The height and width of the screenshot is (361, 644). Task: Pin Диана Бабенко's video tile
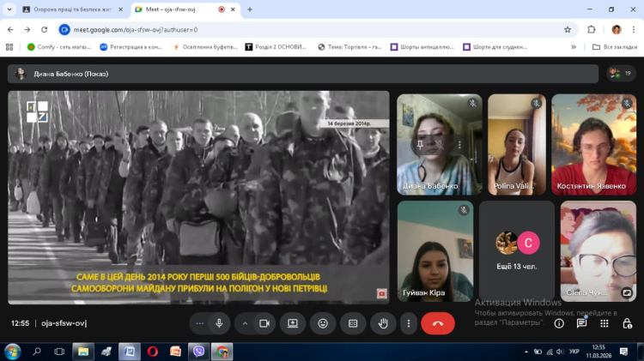420,144
